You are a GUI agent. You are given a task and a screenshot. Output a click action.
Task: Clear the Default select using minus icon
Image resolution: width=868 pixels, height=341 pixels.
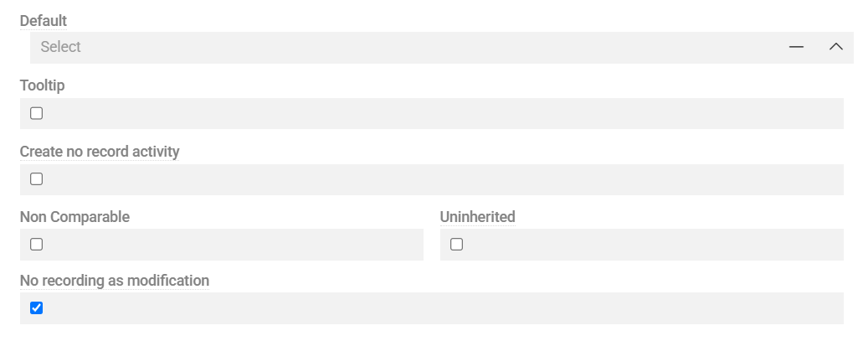[796, 47]
